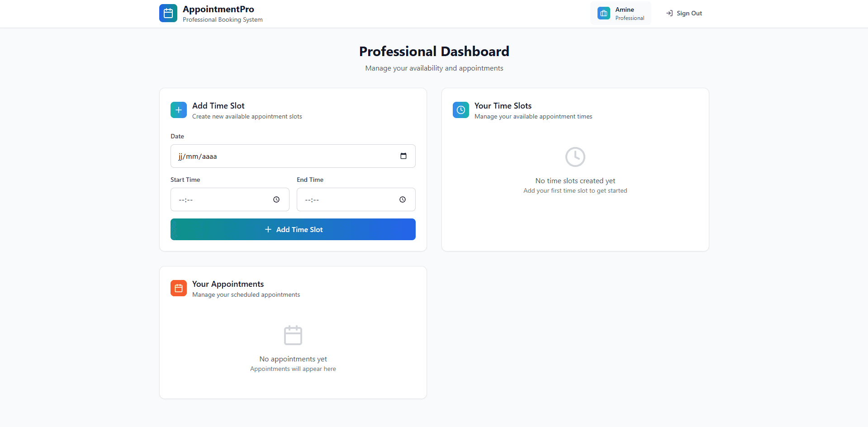Click the large gray clock above No time slots
The width and height of the screenshot is (868, 427).
click(575, 157)
